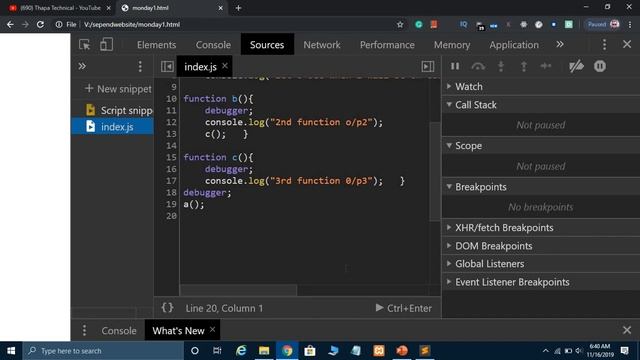Open File Explorer from taskbar

264,351
